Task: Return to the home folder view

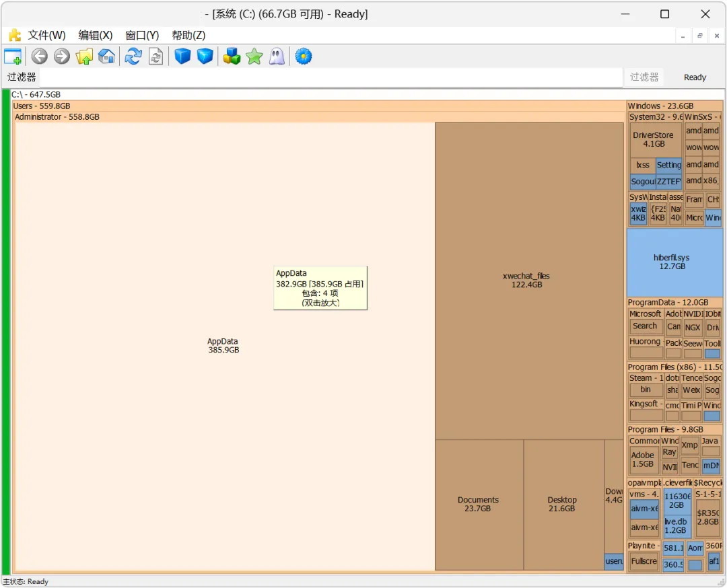Action: tap(106, 57)
